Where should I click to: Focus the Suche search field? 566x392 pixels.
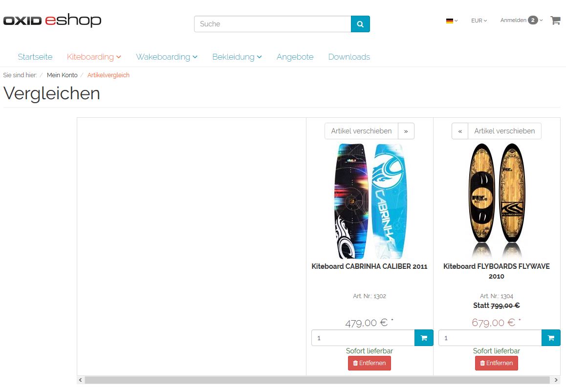273,24
